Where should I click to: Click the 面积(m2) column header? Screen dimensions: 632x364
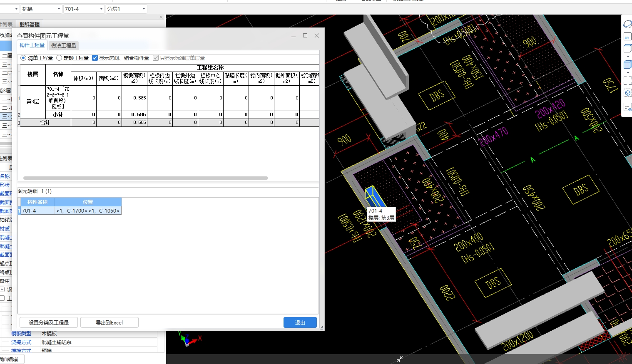109,78
